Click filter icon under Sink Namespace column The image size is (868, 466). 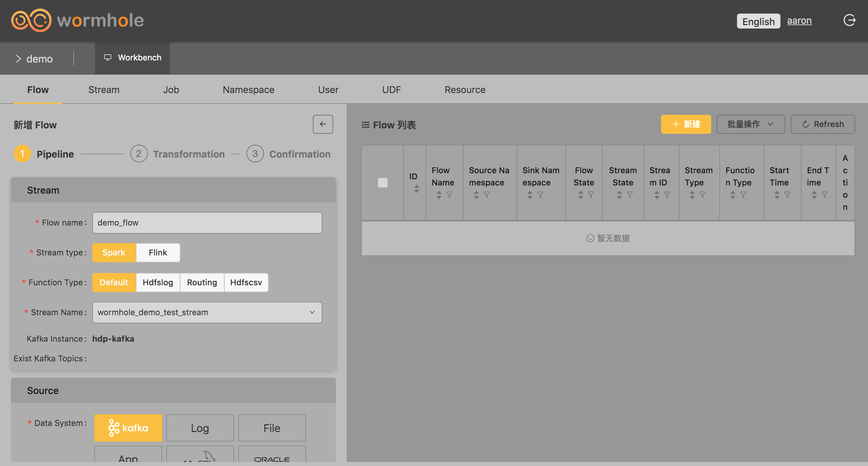540,195
